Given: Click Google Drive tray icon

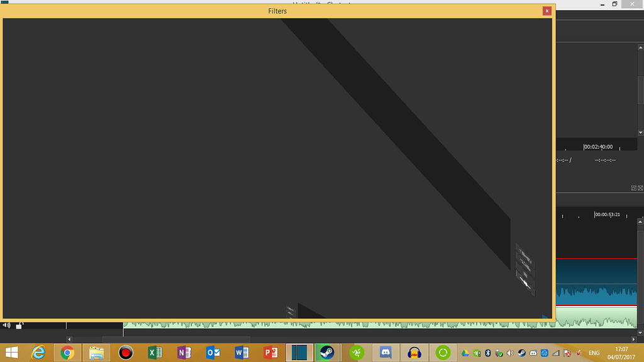Looking at the screenshot, I should 465,353.
